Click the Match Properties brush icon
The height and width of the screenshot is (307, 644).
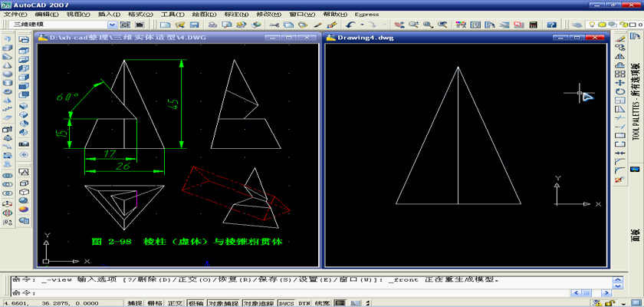point(317,25)
